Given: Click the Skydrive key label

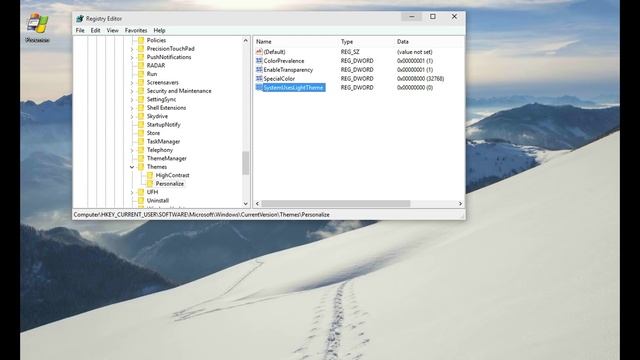Looking at the screenshot, I should coord(157,116).
